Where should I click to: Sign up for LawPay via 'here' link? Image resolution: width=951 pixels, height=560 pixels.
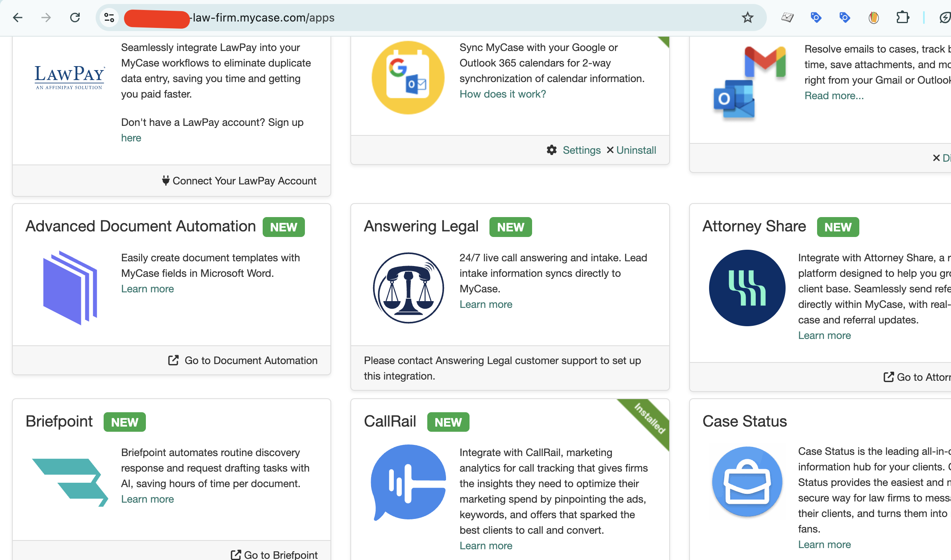131,138
